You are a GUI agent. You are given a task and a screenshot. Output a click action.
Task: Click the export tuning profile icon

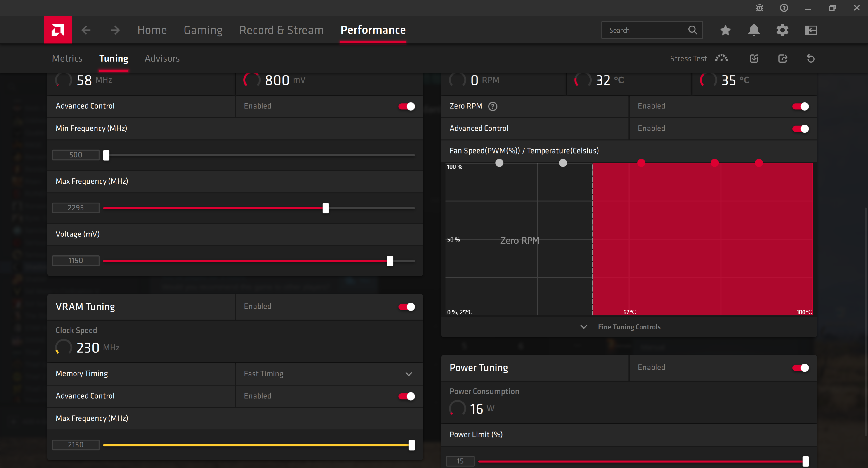coord(783,59)
